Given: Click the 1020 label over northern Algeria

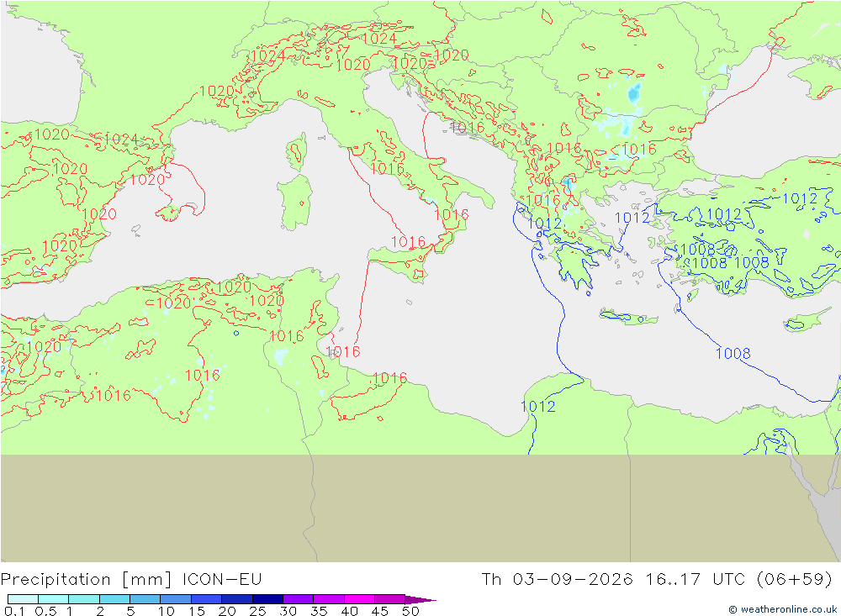Looking at the screenshot, I should pyautogui.click(x=173, y=303).
